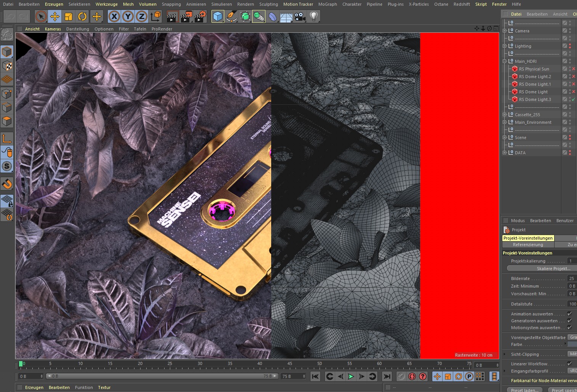Screen dimensions: 577x392
Task: Play the animation forward
Action: 351,376
